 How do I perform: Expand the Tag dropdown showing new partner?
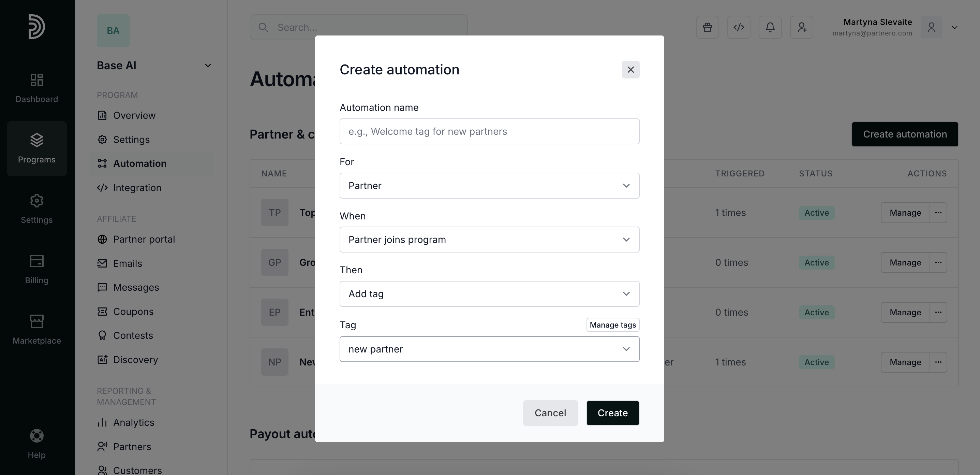(x=489, y=349)
